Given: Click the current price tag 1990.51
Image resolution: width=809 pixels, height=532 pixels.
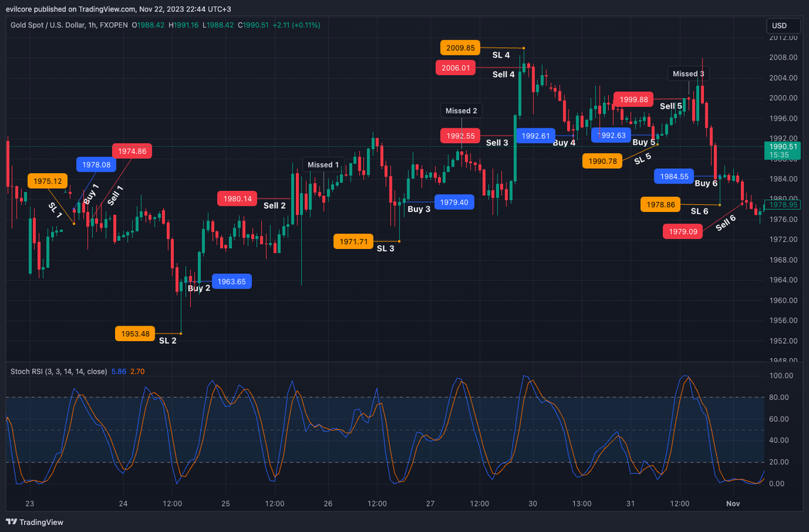Looking at the screenshot, I should (x=782, y=150).
